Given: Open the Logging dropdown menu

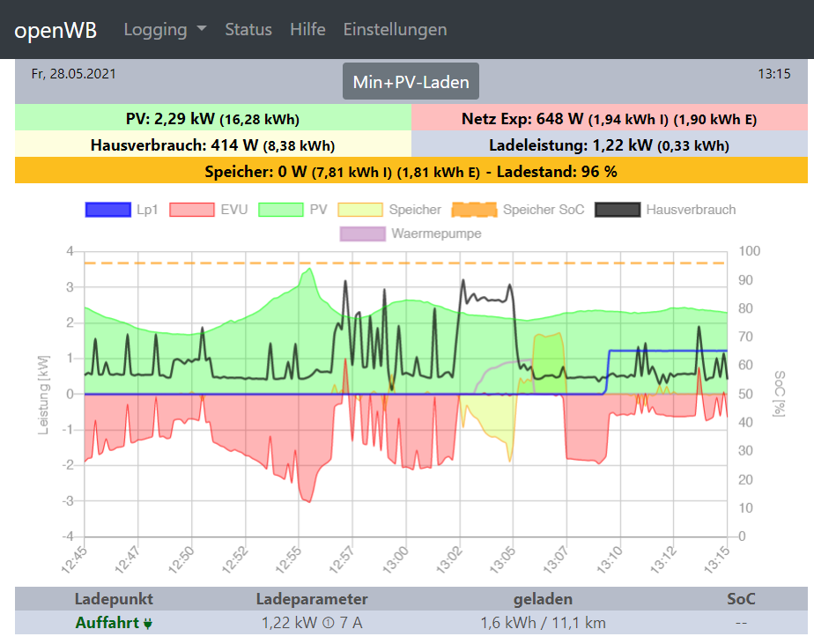Looking at the screenshot, I should [165, 29].
